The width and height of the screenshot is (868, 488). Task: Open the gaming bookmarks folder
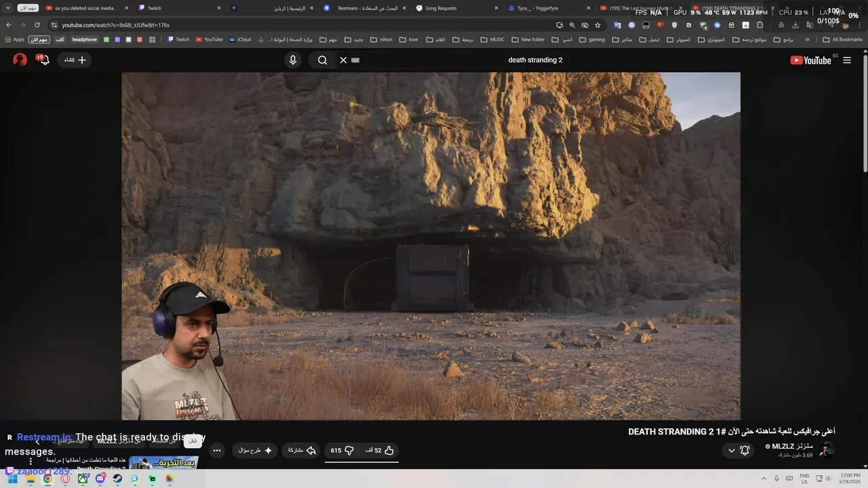(x=592, y=39)
